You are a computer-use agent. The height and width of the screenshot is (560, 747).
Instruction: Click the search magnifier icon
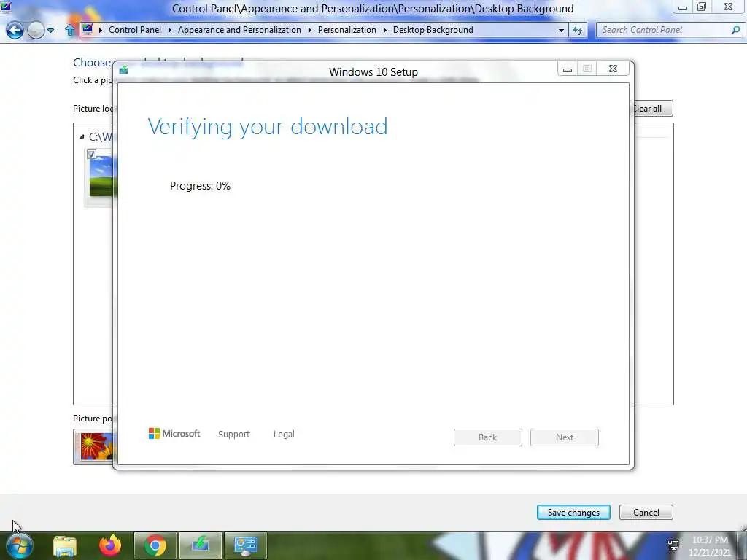(735, 30)
